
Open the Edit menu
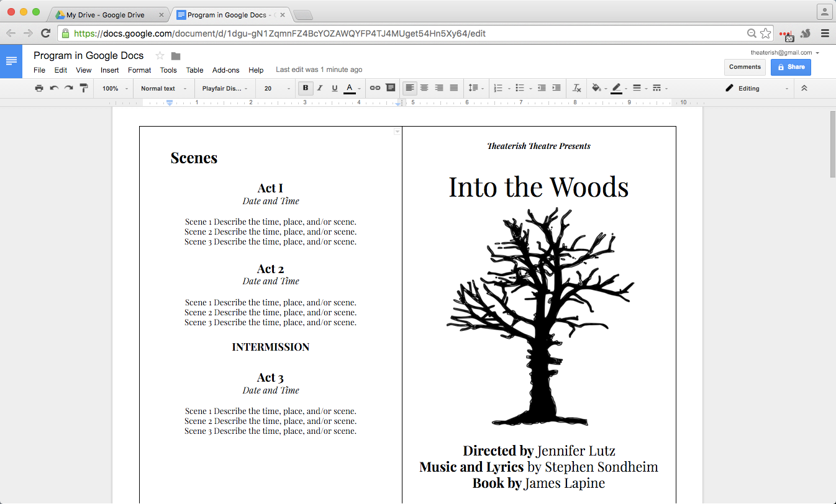pos(60,70)
